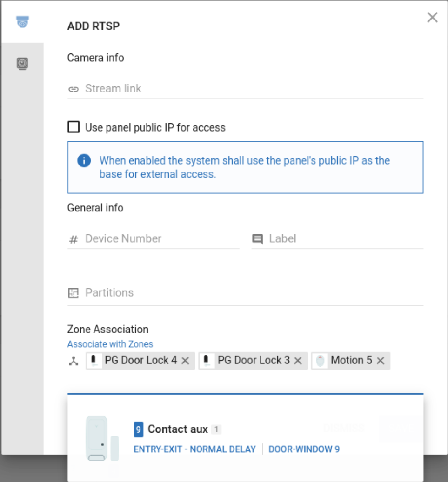448x482 pixels.
Task: Click the comment icon next to Label
Action: 257,239
